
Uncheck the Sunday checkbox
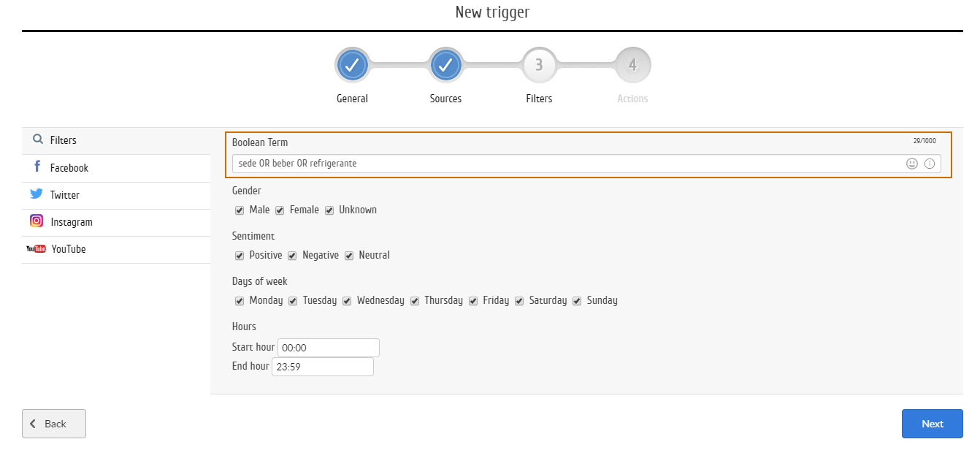tap(577, 301)
